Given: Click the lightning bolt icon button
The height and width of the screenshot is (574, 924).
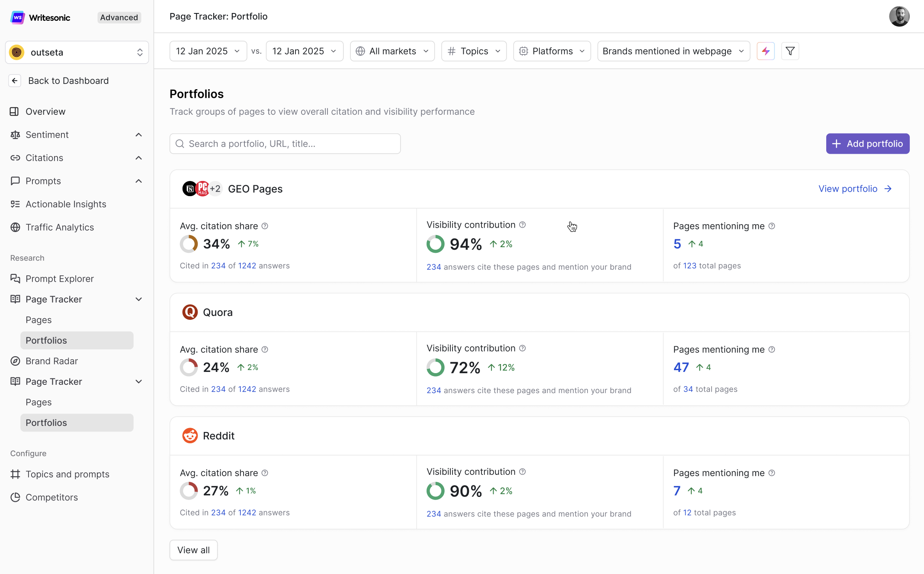Looking at the screenshot, I should click(x=765, y=51).
